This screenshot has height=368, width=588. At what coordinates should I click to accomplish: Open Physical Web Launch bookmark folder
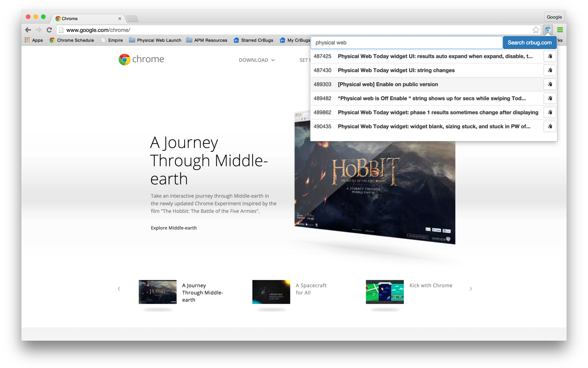point(155,40)
